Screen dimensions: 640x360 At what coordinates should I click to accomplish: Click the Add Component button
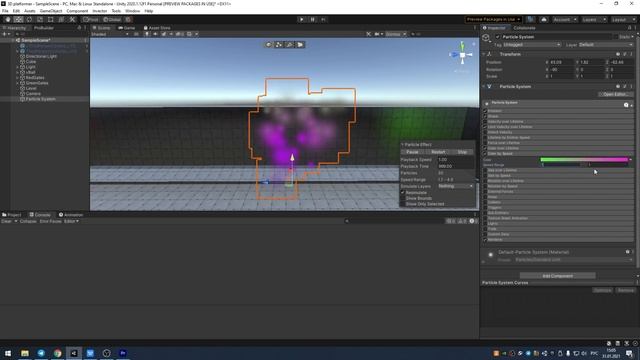[x=558, y=276]
